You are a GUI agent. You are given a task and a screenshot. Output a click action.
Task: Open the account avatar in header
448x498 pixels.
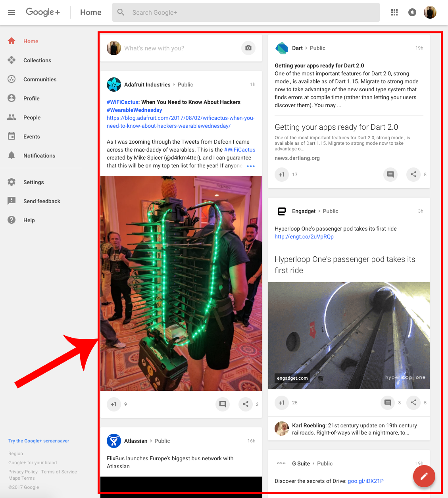pyautogui.click(x=430, y=12)
